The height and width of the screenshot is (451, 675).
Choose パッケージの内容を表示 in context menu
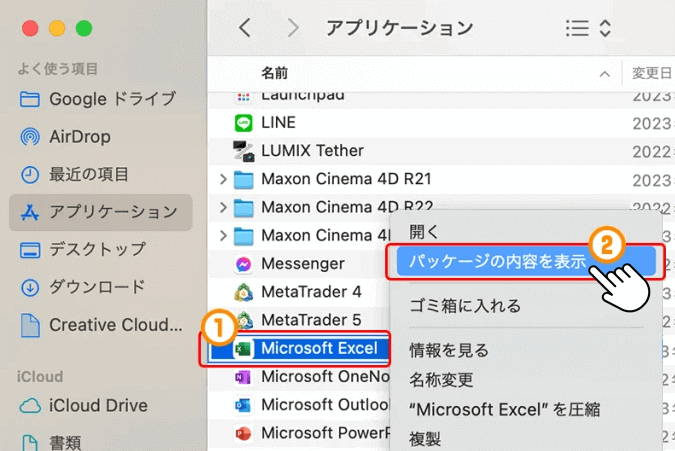pyautogui.click(x=526, y=261)
